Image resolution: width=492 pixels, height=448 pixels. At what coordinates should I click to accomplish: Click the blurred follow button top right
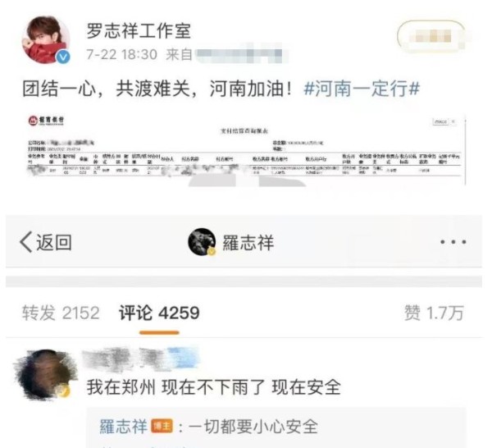(x=431, y=37)
